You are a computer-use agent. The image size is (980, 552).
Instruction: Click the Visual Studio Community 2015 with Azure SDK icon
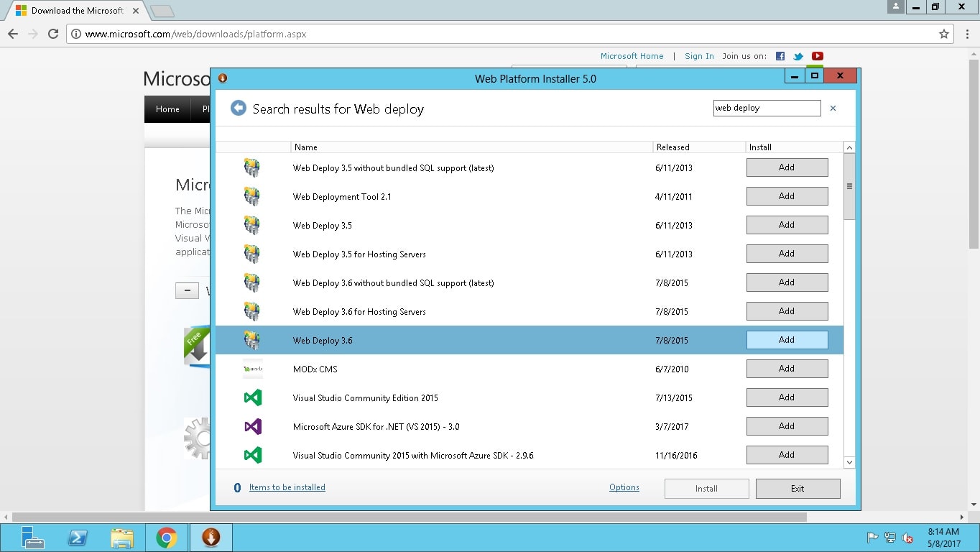[252, 455]
